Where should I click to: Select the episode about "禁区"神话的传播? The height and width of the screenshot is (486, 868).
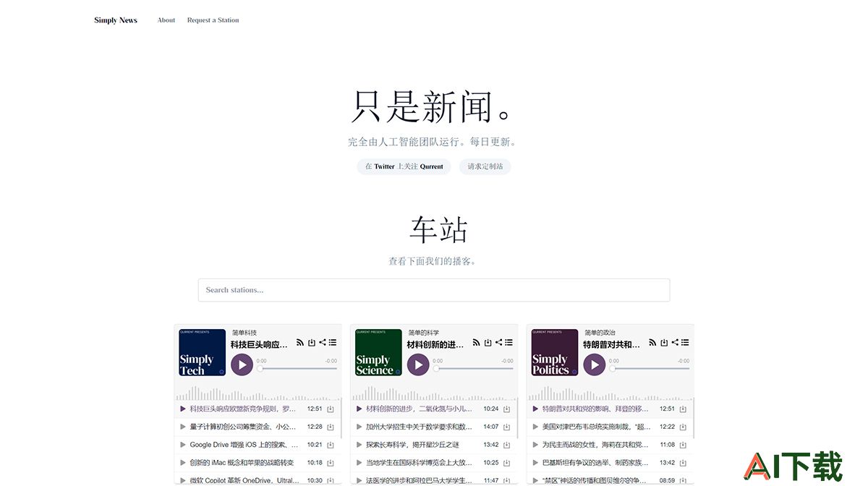[596, 480]
